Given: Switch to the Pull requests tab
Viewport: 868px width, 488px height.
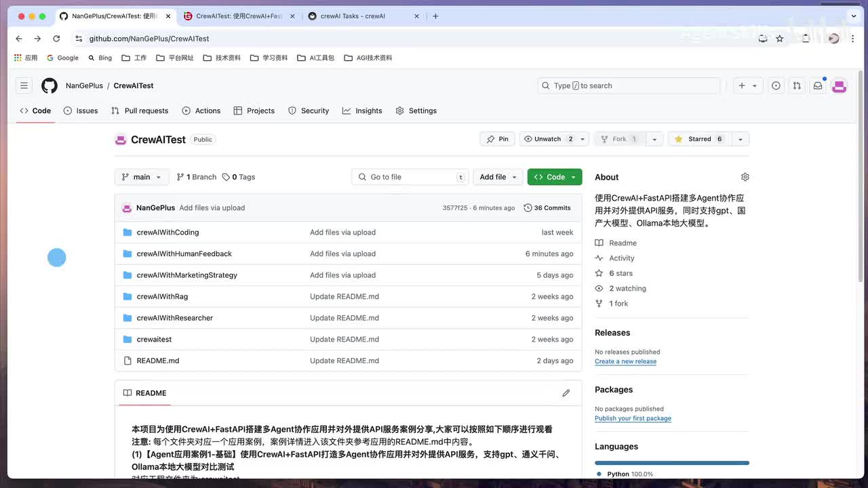Looking at the screenshot, I should (140, 110).
